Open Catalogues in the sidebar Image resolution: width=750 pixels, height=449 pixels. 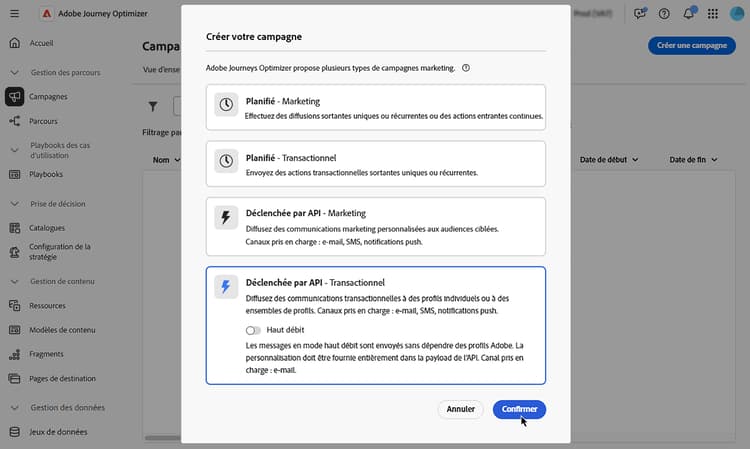[47, 228]
